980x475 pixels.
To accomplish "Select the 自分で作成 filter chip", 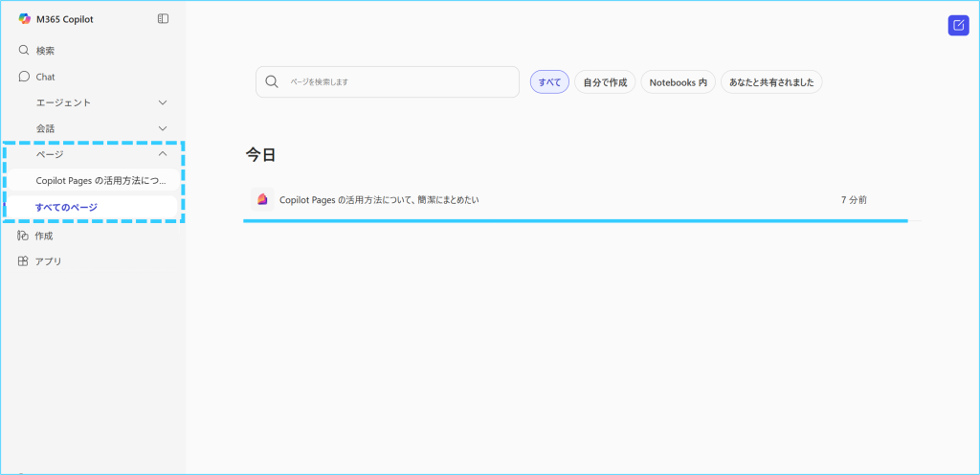I will (x=605, y=81).
